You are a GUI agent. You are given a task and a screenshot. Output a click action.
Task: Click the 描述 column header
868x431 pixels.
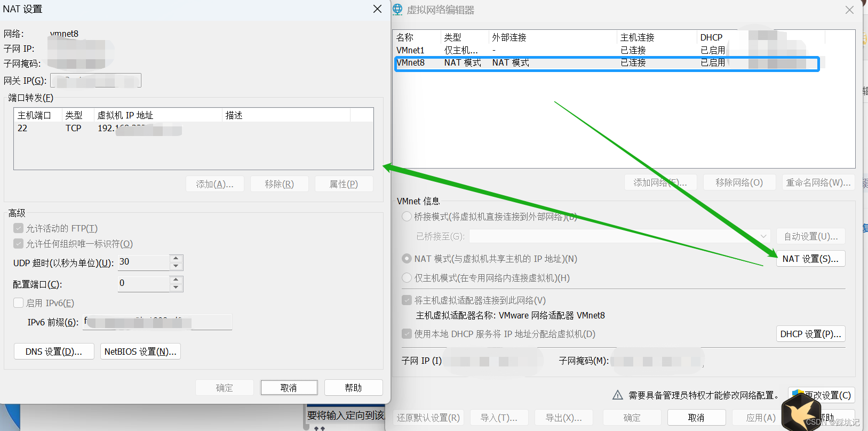coord(286,115)
